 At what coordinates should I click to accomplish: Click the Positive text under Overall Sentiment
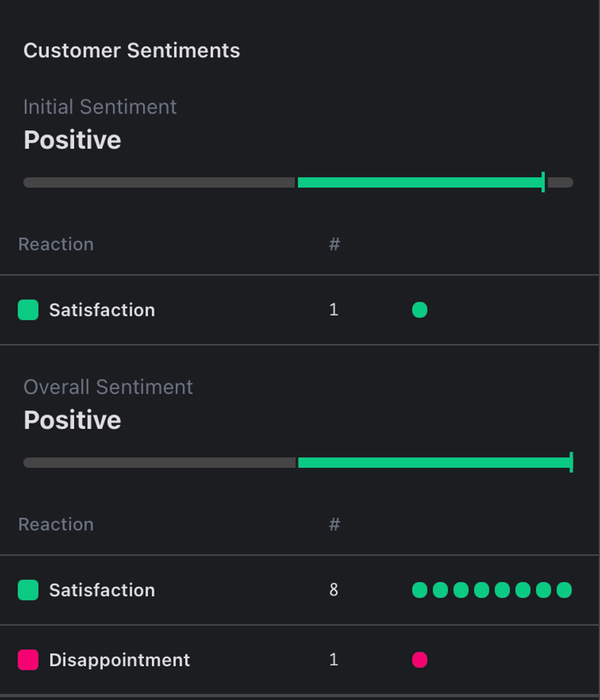pyautogui.click(x=72, y=420)
